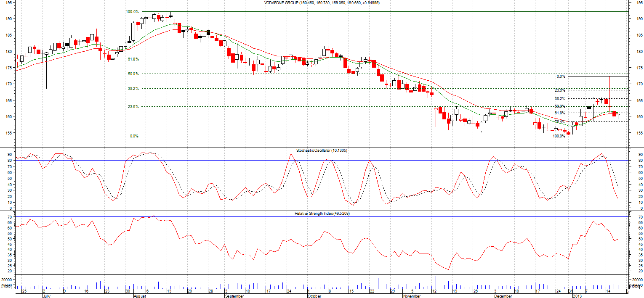The width and height of the screenshot is (644, 298).
Task: Select the Relative Strength Index panel title
Action: coord(322,214)
